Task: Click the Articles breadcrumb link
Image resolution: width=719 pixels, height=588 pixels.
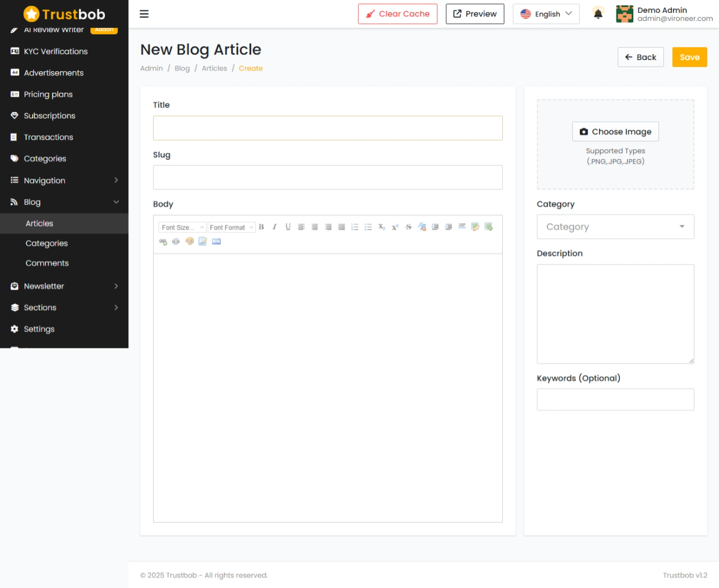Action: point(214,68)
